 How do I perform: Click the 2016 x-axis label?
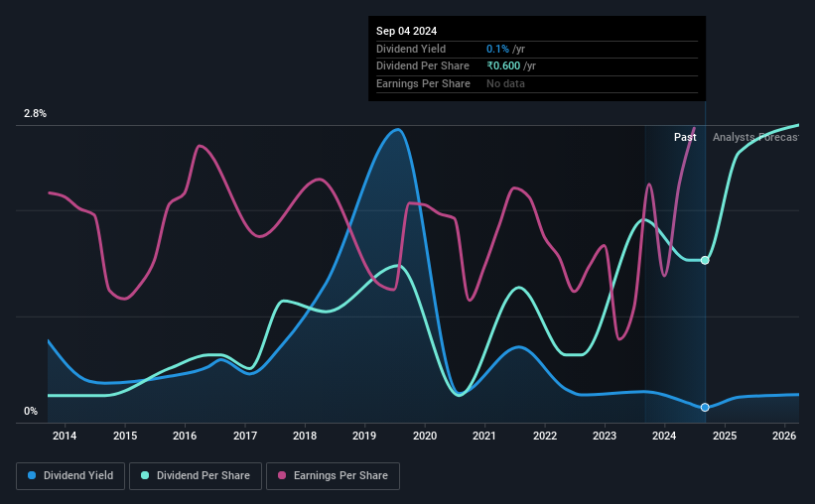tap(185, 436)
